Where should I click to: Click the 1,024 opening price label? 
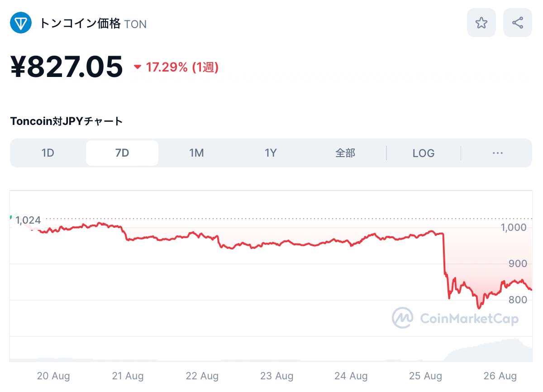(28, 220)
